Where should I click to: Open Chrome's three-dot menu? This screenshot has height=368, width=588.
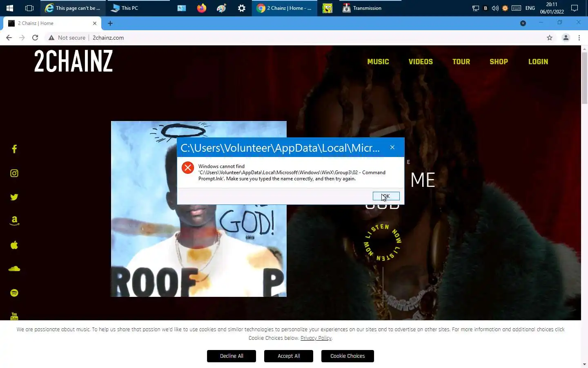pos(579,38)
